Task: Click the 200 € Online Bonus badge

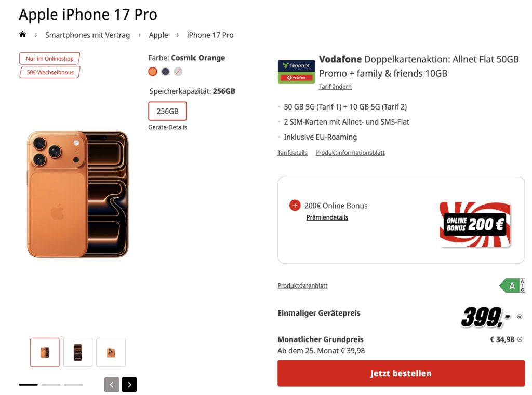Action: point(475,224)
